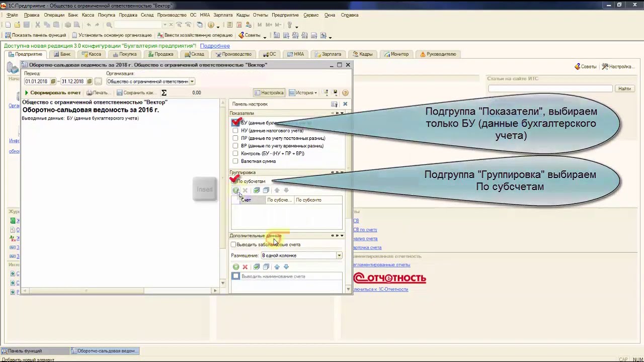Switch to the Банк tab
The width and height of the screenshot is (644, 362).
(x=62, y=54)
